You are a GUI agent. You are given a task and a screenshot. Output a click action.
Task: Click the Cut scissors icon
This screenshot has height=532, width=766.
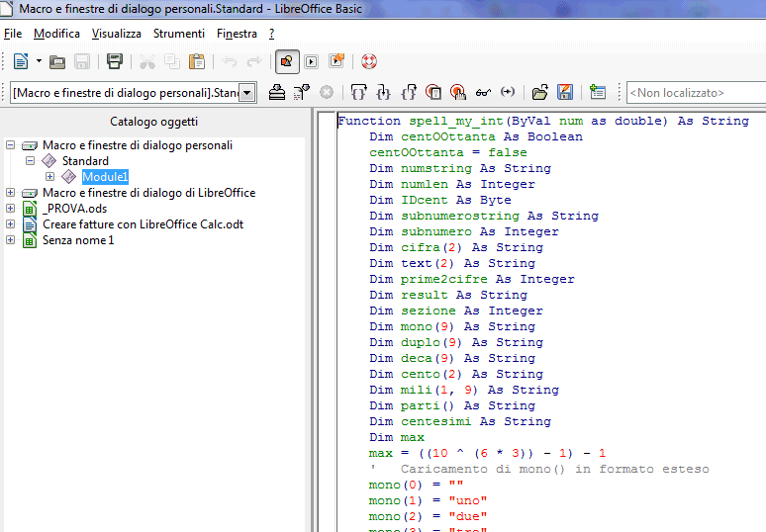[x=147, y=62]
